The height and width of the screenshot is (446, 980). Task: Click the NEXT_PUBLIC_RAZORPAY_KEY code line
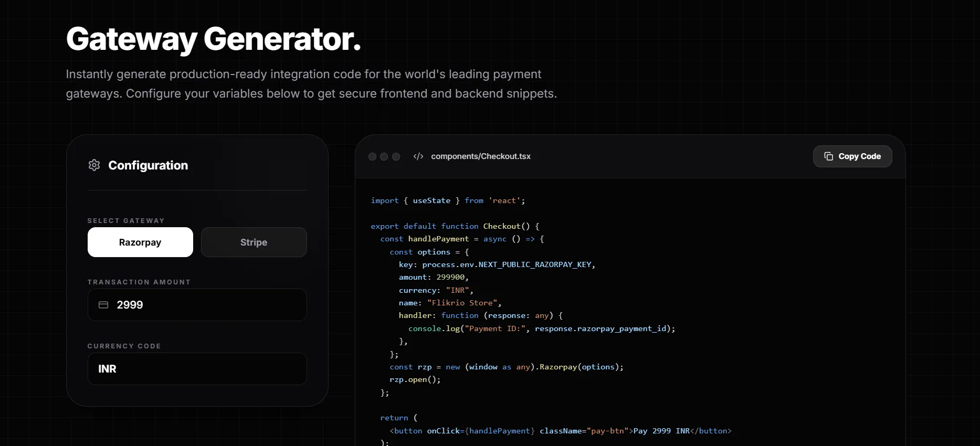497,264
